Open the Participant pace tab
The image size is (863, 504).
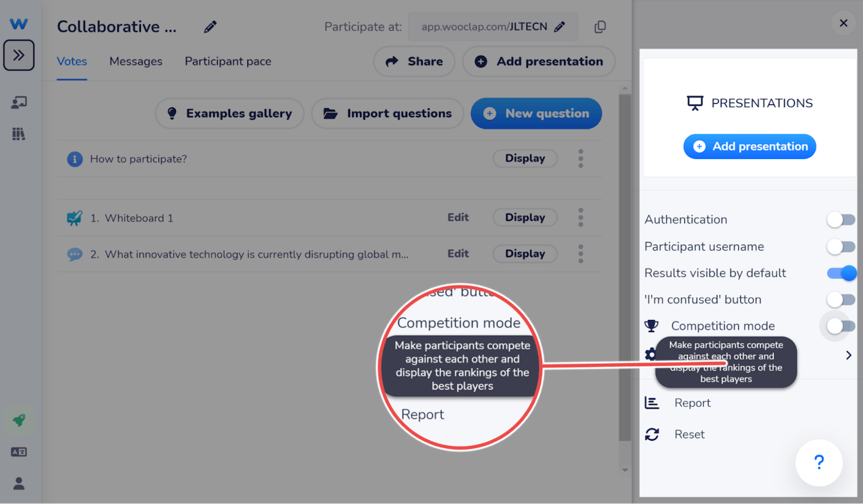[228, 61]
